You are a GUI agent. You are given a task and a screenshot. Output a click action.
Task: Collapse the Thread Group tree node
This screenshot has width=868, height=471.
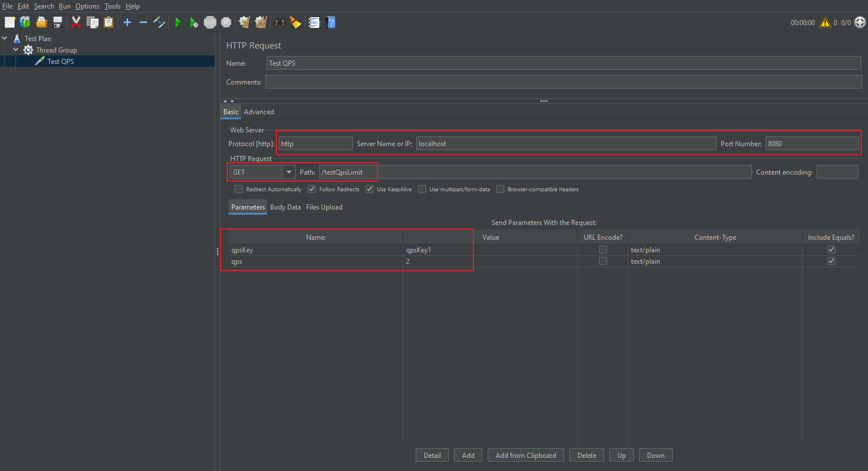[x=16, y=50]
